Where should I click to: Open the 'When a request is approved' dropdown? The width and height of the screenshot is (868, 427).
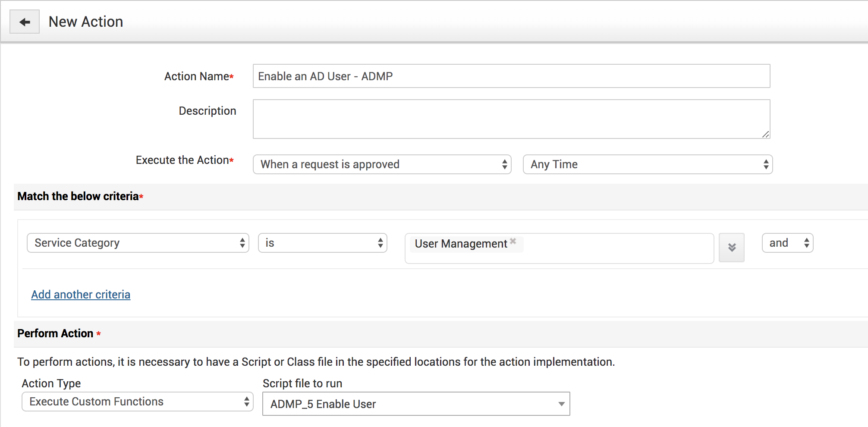pyautogui.click(x=382, y=164)
